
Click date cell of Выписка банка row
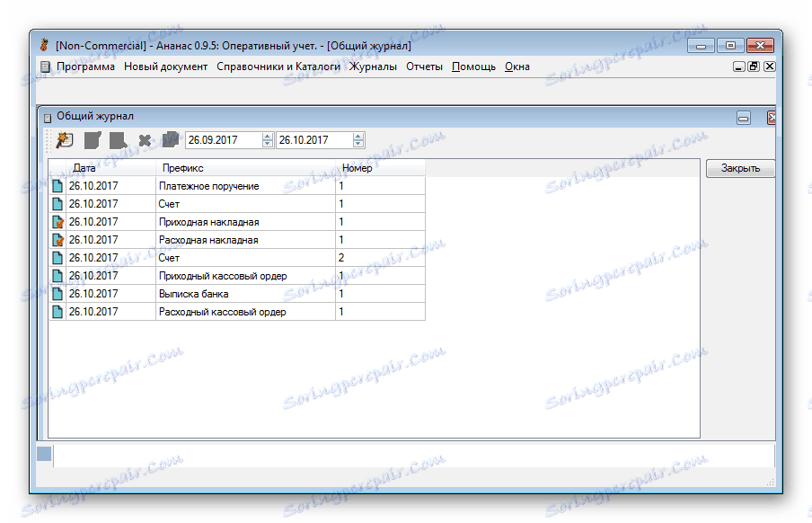click(x=110, y=294)
